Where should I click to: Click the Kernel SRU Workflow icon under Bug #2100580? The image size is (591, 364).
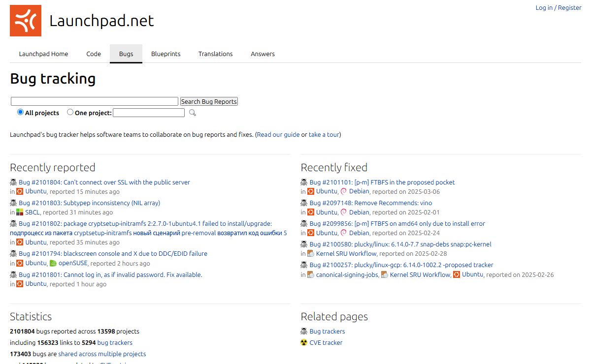pos(311,254)
